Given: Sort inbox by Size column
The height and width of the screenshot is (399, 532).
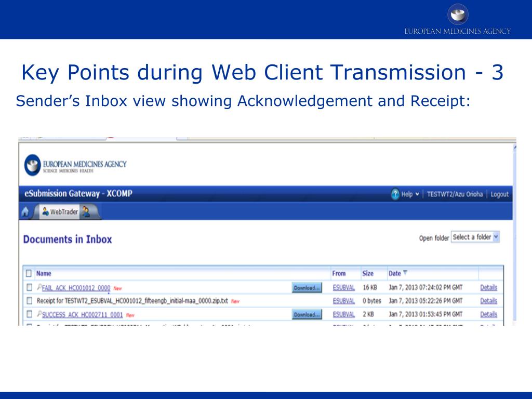Looking at the screenshot, I should [x=368, y=273].
